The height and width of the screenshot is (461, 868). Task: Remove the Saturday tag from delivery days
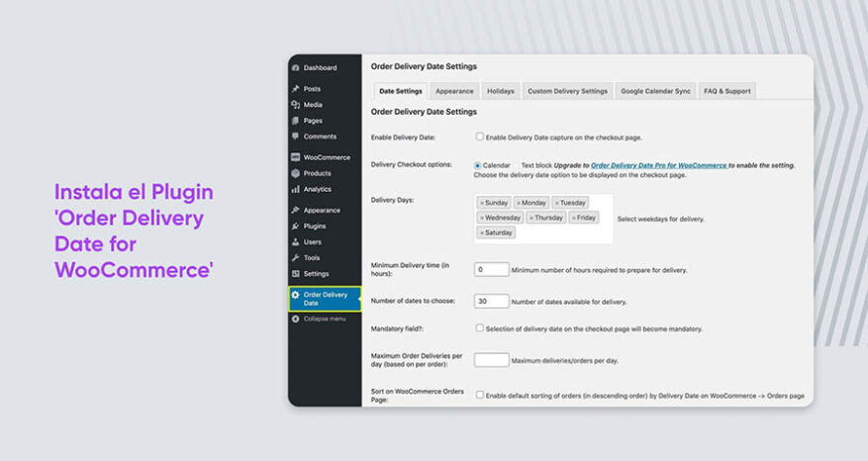click(482, 232)
